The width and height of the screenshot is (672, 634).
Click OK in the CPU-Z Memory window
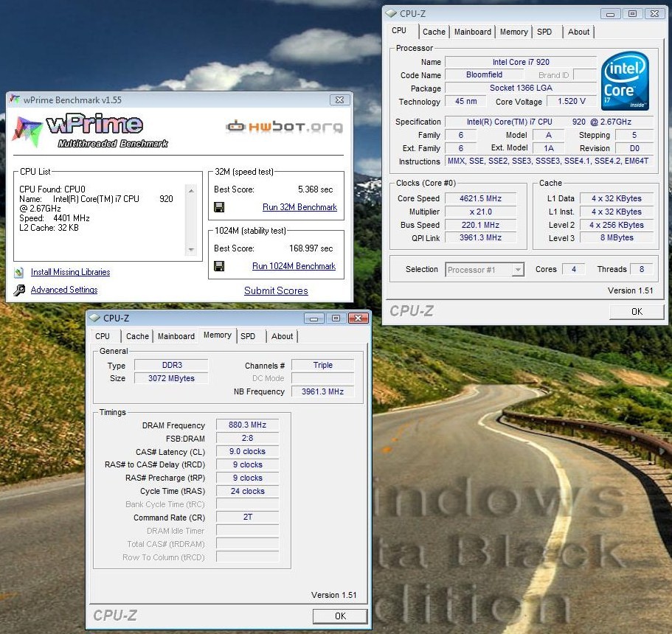point(340,616)
